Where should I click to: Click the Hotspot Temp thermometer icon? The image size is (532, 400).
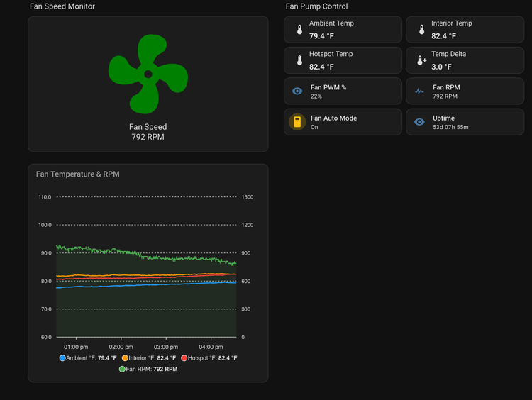299,60
